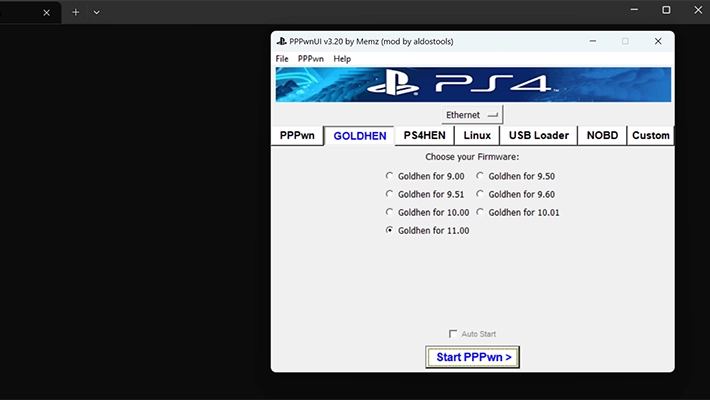
Task: Expand tab list chevron in background window
Action: click(96, 12)
